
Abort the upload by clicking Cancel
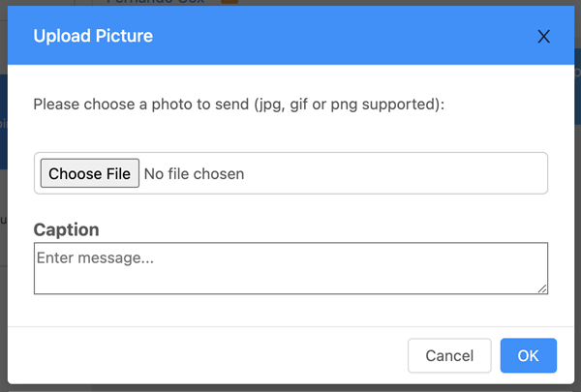pos(449,355)
